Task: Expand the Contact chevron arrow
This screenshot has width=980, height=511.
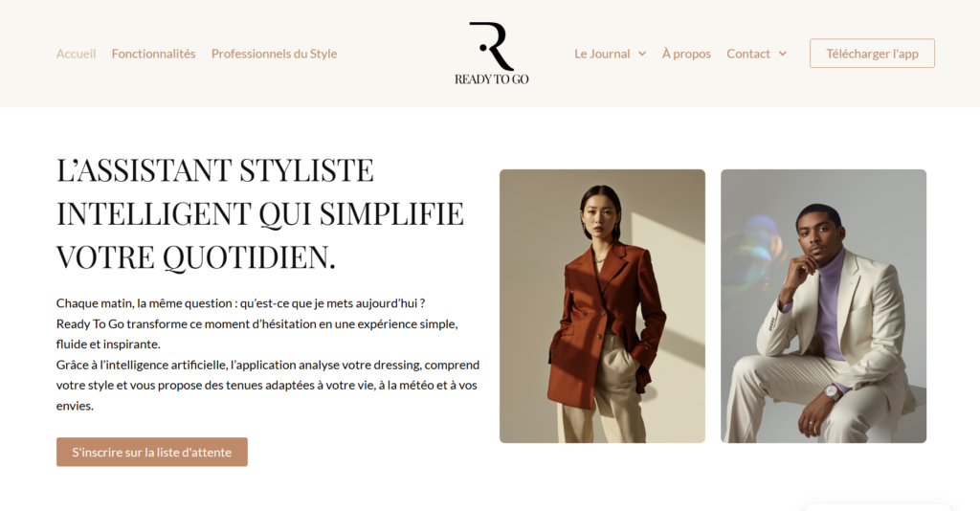Action: coord(783,54)
